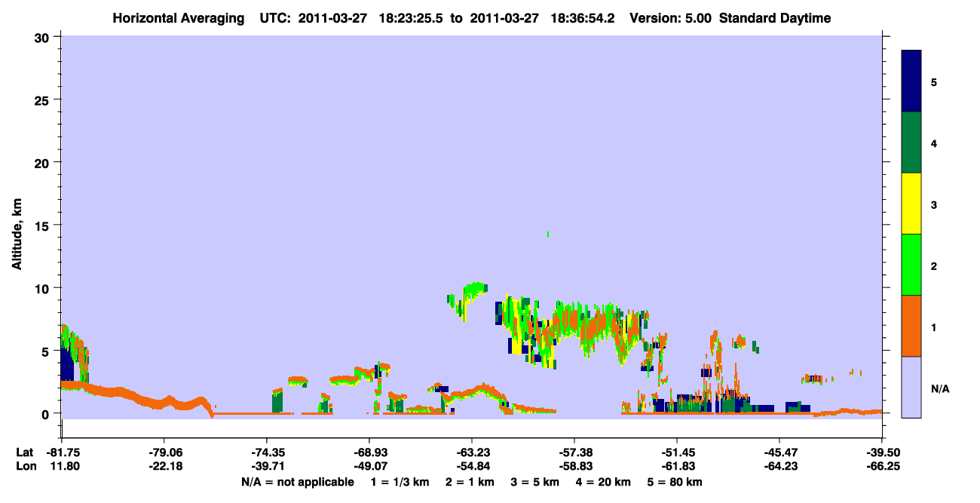
Task: Click the "Lon" row label
Action: (x=25, y=466)
